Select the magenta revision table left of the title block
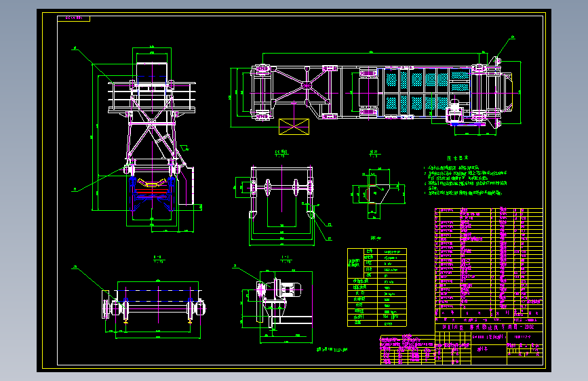588x381 pixels. pyautogui.click(x=408, y=350)
